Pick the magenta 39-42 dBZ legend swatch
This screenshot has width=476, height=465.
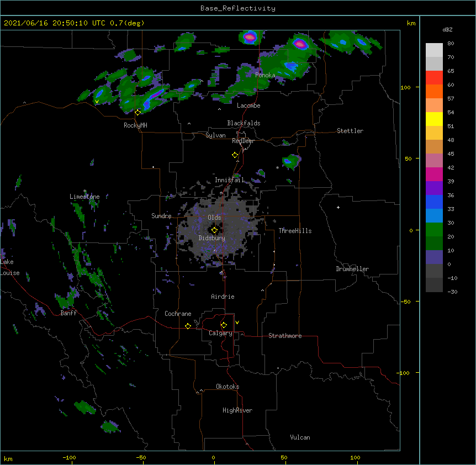pyautogui.click(x=434, y=174)
